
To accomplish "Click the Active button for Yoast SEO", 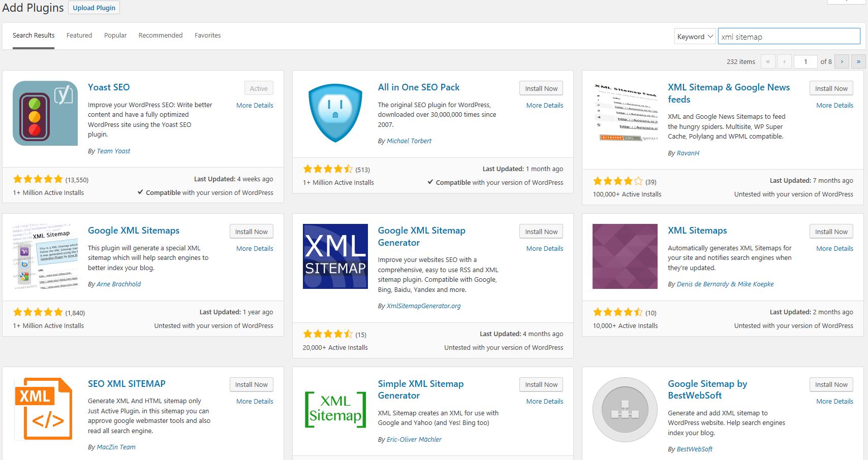I will pyautogui.click(x=259, y=88).
